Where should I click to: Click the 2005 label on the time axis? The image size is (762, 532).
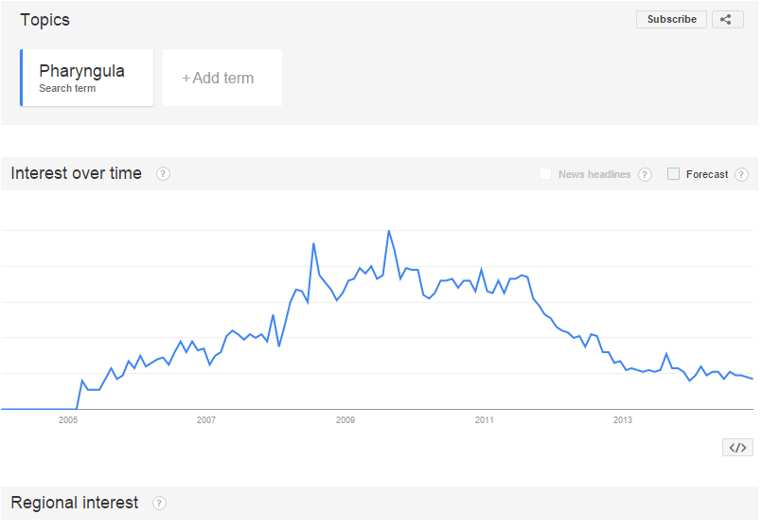[x=68, y=419]
